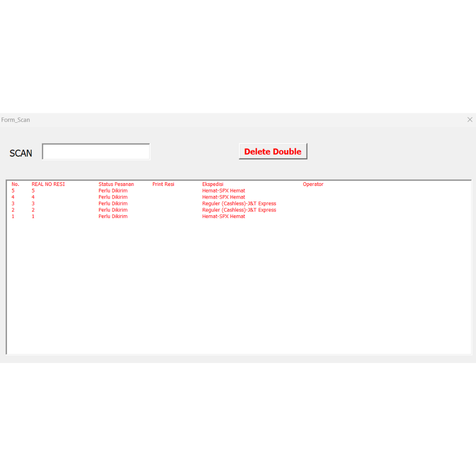Click inside the SCAN input field

tap(96, 151)
